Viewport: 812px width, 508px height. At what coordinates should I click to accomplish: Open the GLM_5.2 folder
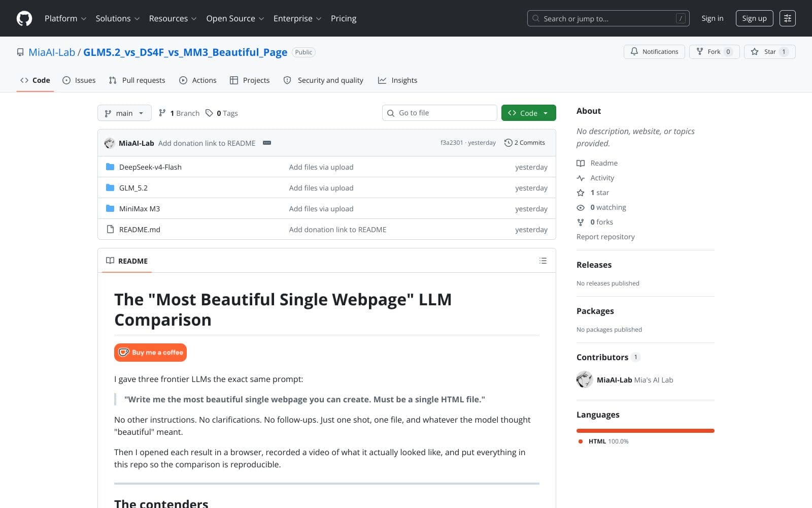pyautogui.click(x=133, y=188)
